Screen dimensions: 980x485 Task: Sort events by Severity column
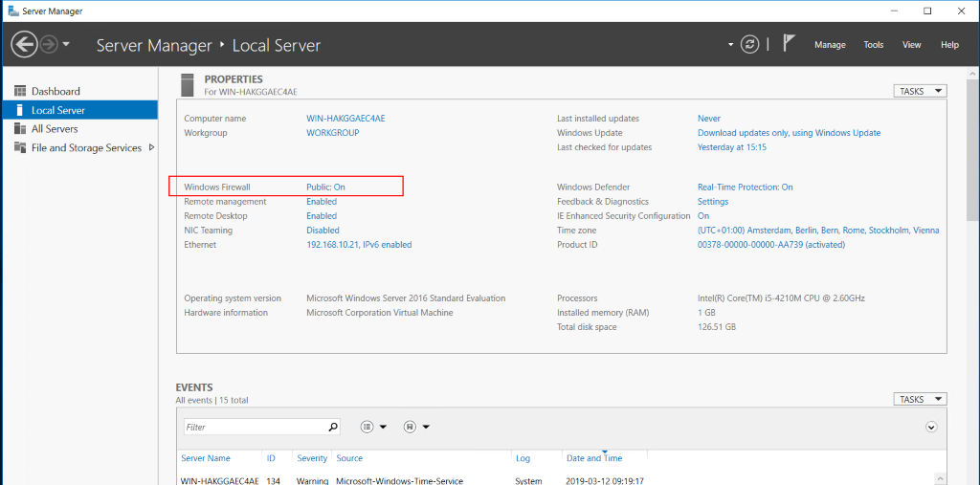pyautogui.click(x=312, y=458)
